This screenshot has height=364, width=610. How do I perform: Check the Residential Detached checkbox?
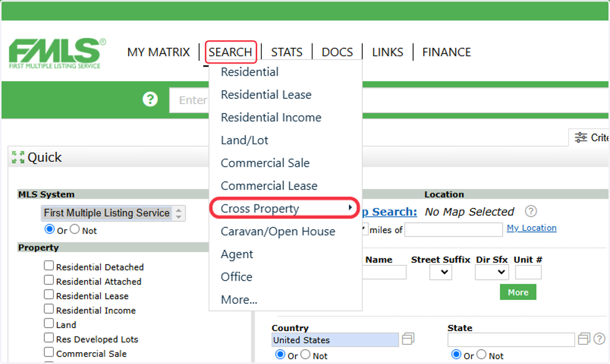[49, 266]
